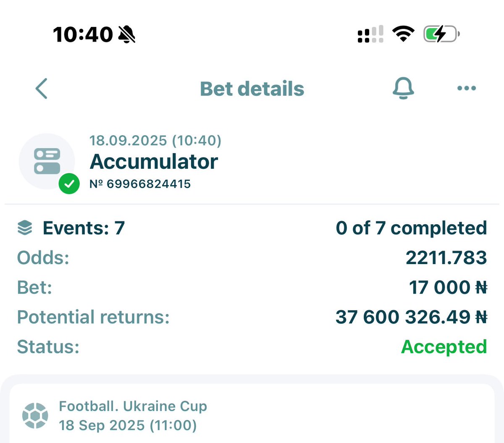Tap the bet number 69966824415
This screenshot has height=443, width=504.
pos(140,184)
